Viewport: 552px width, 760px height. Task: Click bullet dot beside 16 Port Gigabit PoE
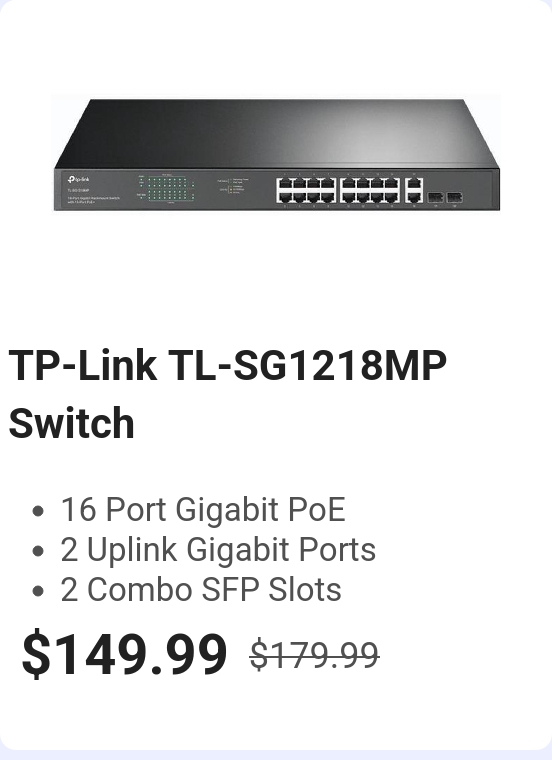click(38, 511)
